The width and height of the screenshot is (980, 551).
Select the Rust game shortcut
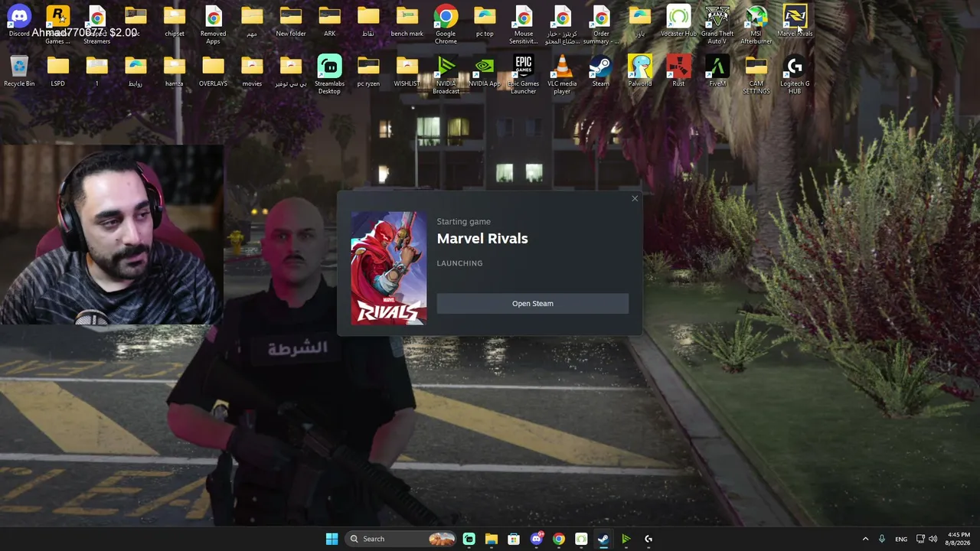coord(678,70)
